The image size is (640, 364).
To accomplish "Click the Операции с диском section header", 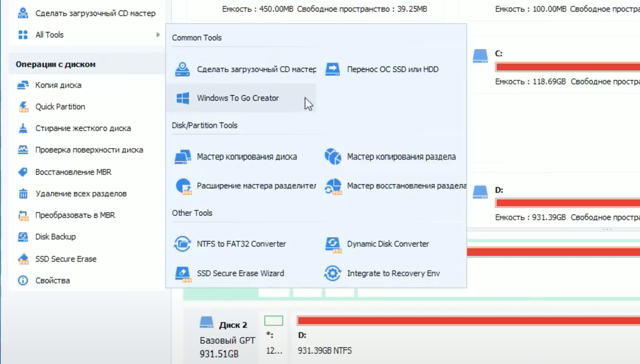I will (x=55, y=64).
